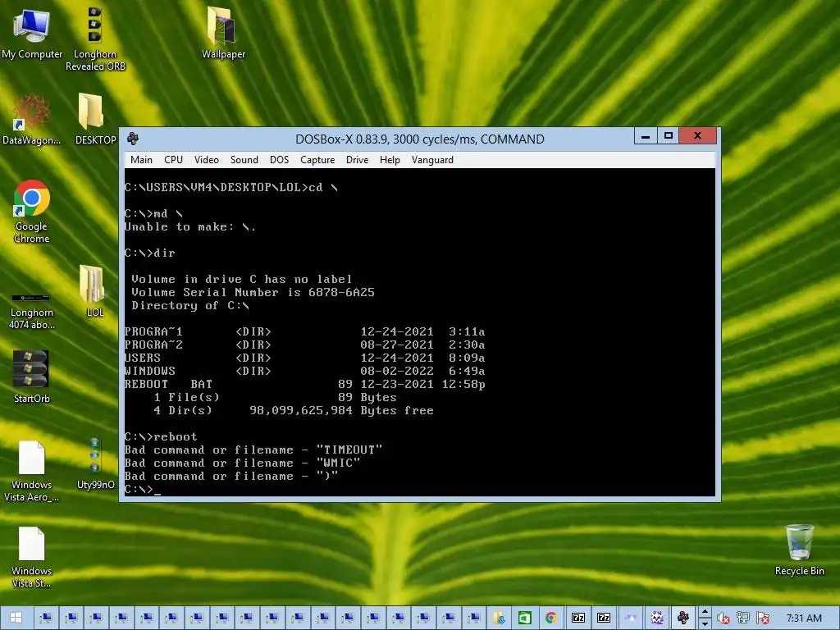Open the Video menu
The width and height of the screenshot is (840, 630).
pos(206,160)
